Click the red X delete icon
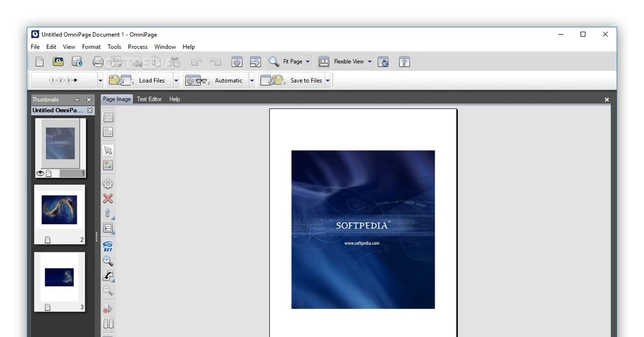Screen dimensions: 644x337 click(x=108, y=199)
